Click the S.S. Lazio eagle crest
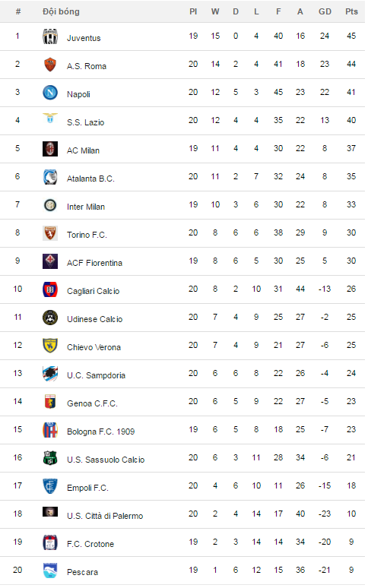Image resolution: width=368 pixels, height=588 pixels. coord(50,118)
